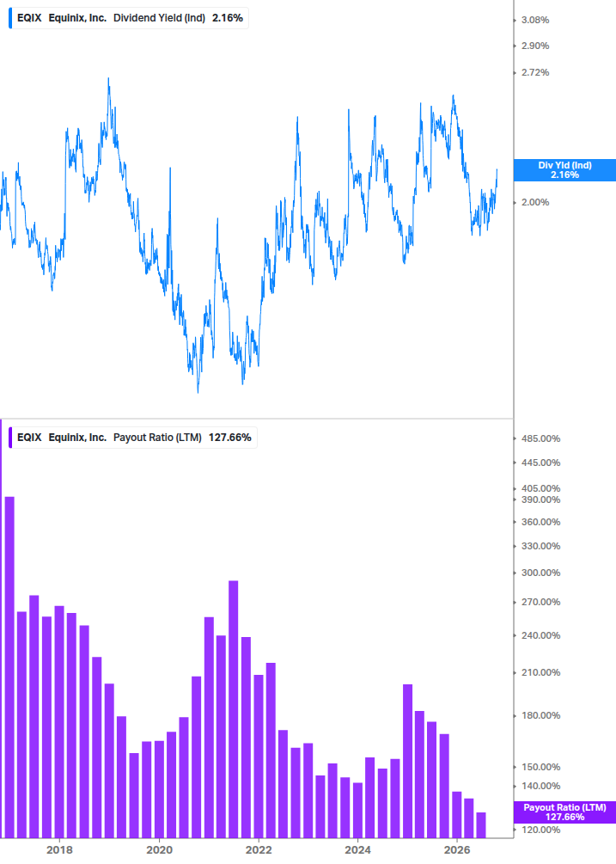Click the 180.00% payout axis value
The height and width of the screenshot is (864, 616).
(540, 715)
